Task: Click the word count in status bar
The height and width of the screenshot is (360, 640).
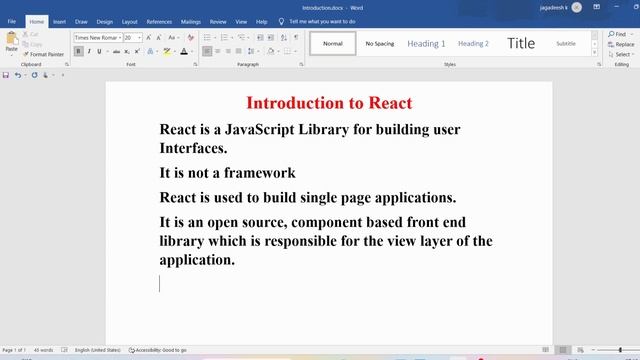Action: pyautogui.click(x=43, y=350)
